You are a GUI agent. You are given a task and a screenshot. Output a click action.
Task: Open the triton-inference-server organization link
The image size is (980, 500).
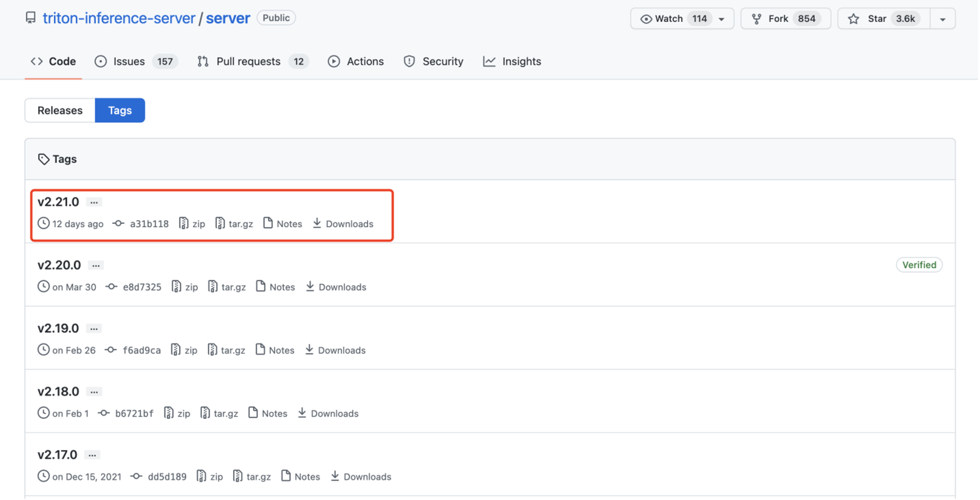(x=119, y=18)
